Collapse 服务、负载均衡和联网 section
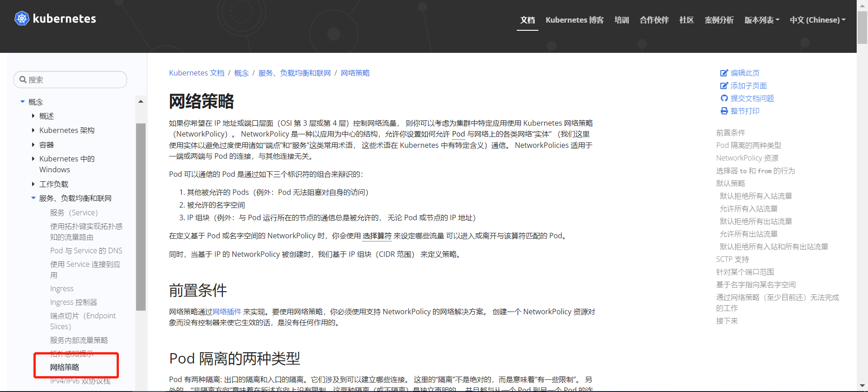This screenshot has height=392, width=868. (33, 198)
